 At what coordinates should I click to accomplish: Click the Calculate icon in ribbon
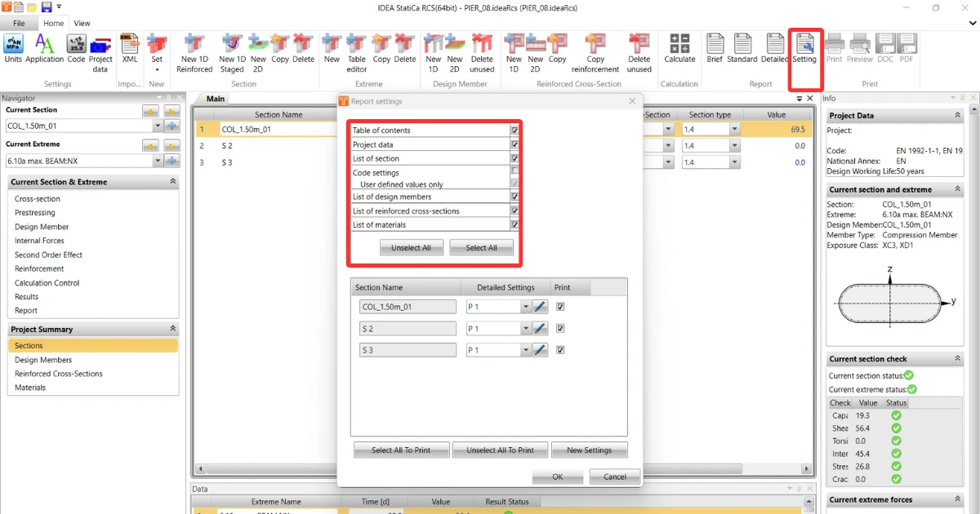(x=679, y=48)
